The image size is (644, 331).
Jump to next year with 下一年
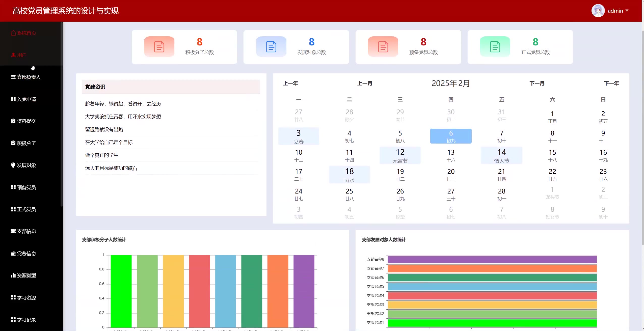point(611,83)
